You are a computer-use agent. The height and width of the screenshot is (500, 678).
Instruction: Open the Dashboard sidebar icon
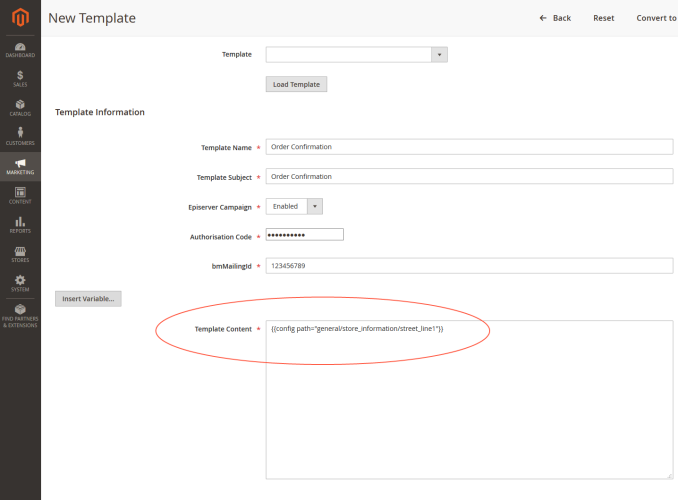point(20,48)
